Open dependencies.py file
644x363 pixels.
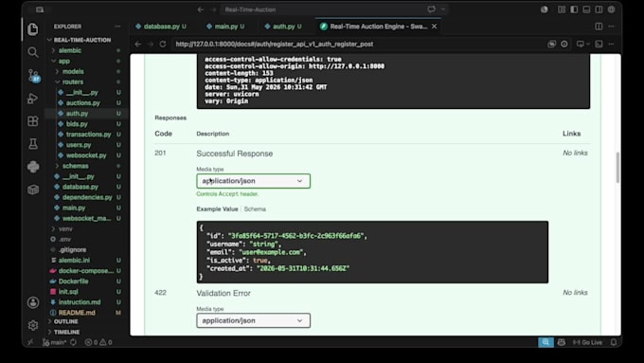pyautogui.click(x=87, y=197)
